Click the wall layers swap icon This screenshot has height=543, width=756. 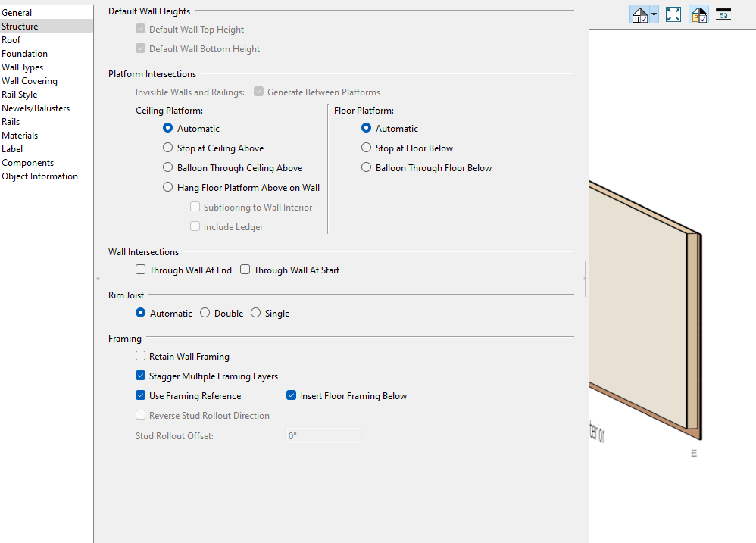coord(723,14)
